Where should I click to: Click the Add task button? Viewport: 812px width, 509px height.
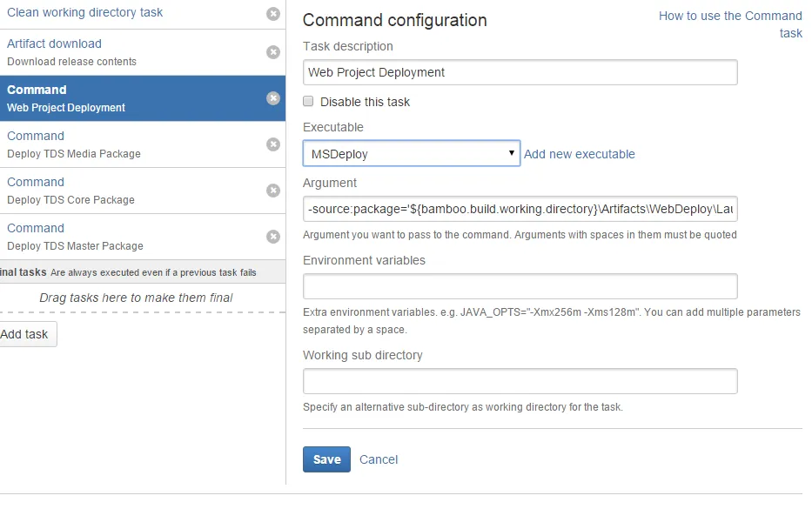pos(25,334)
